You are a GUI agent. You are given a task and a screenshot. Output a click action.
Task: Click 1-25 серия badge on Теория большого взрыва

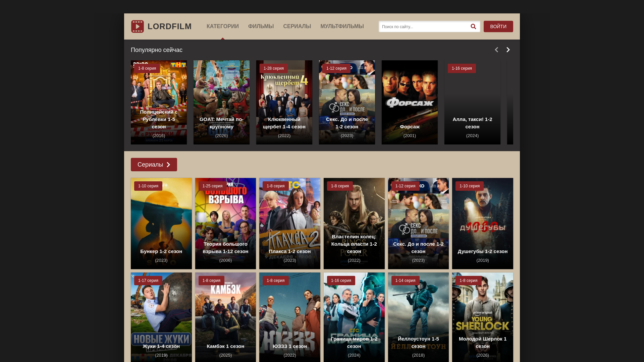pos(213,186)
